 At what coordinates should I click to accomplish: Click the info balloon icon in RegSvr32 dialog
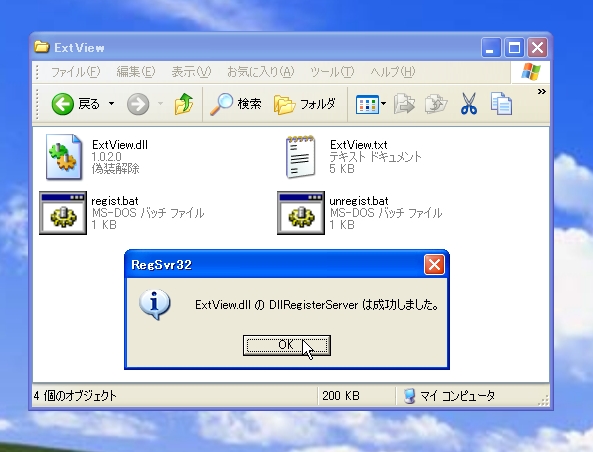(154, 304)
